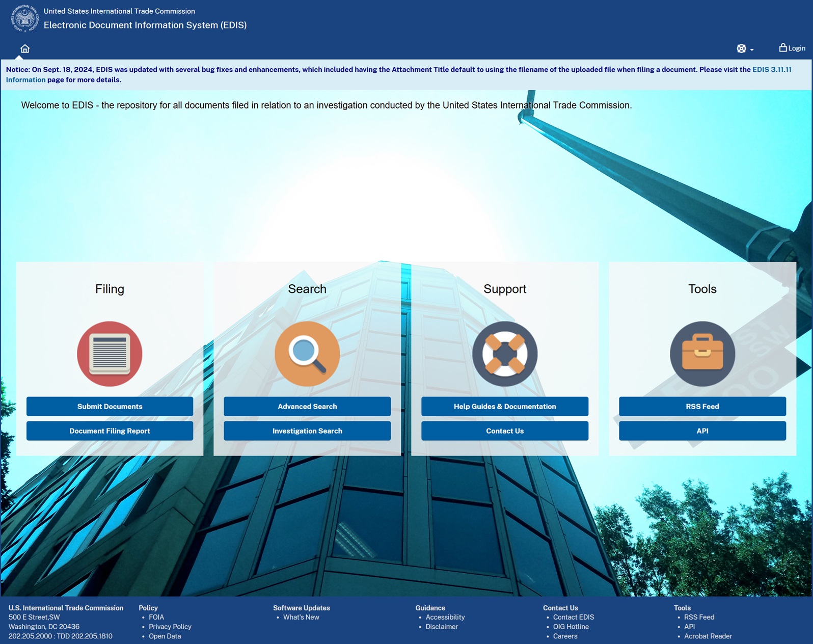Image resolution: width=813 pixels, height=644 pixels.
Task: Open the Disclaimer link
Action: pos(442,627)
